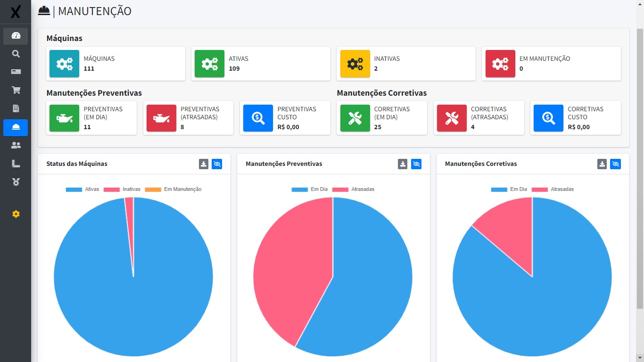Download the Manutenções Corretivas chart
The width and height of the screenshot is (644, 362).
(x=602, y=164)
